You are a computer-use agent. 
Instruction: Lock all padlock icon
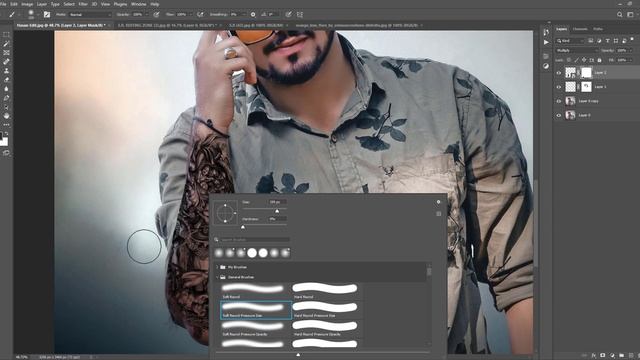coord(600,60)
